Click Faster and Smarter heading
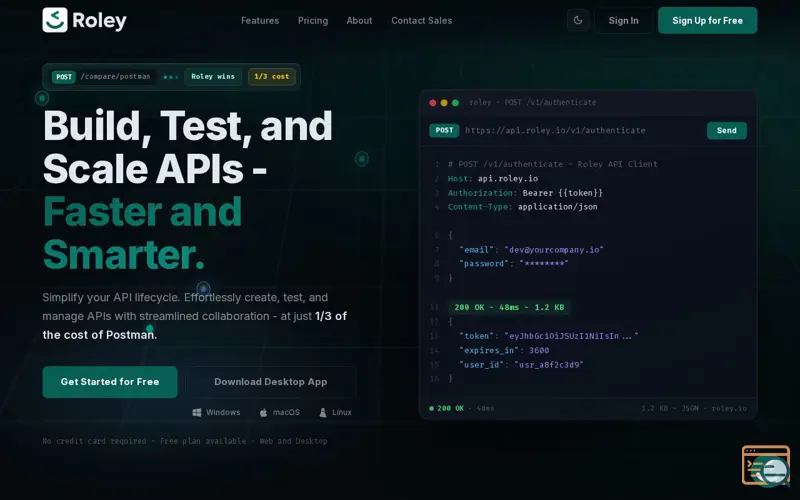Viewport: 800px width, 500px height. (x=142, y=233)
